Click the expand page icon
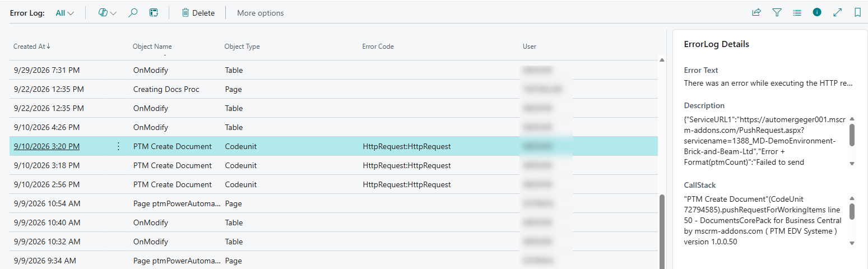 837,12
